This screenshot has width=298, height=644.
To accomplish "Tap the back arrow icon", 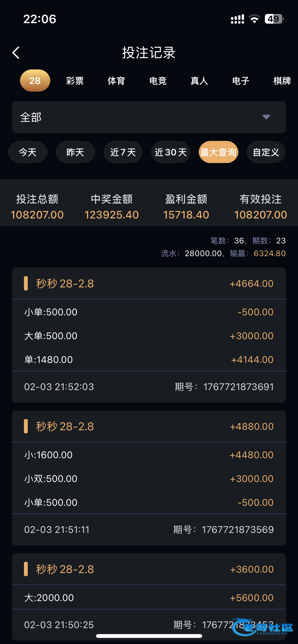I will (x=16, y=53).
